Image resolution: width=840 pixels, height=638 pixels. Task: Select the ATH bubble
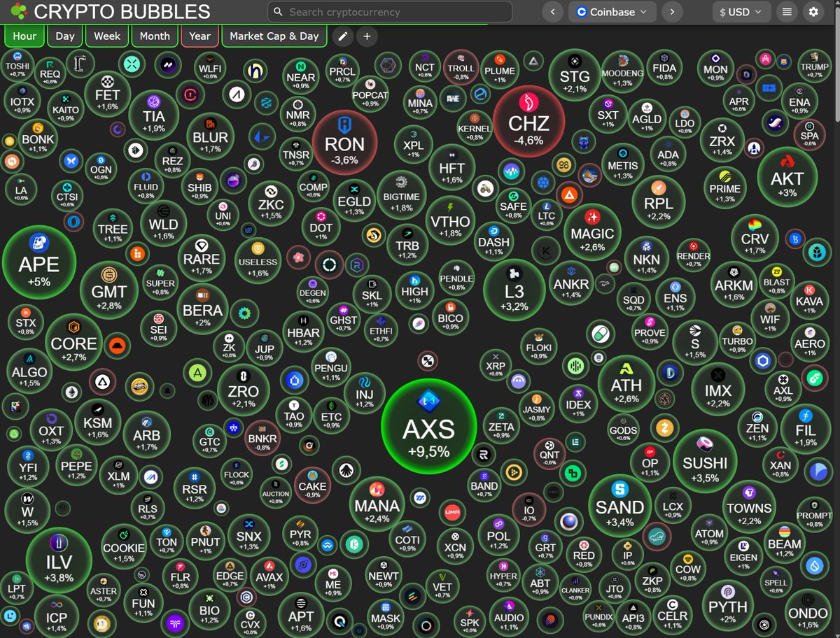(x=626, y=384)
